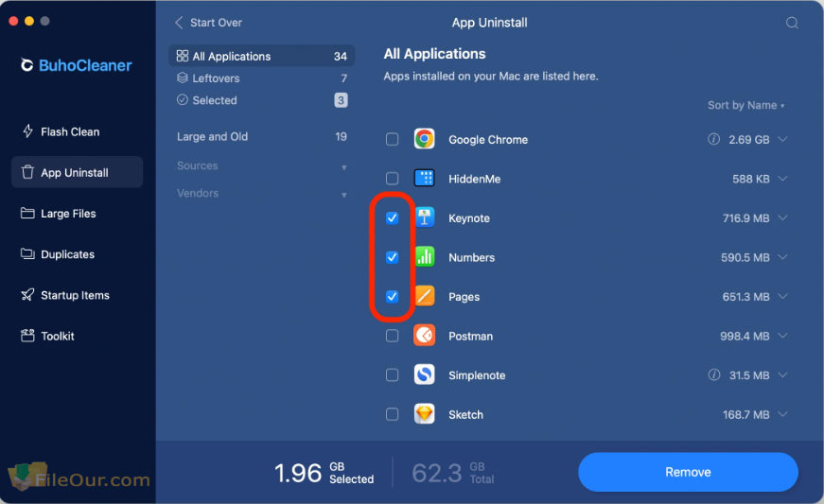
Task: Click the All Applications grid icon
Action: [183, 56]
